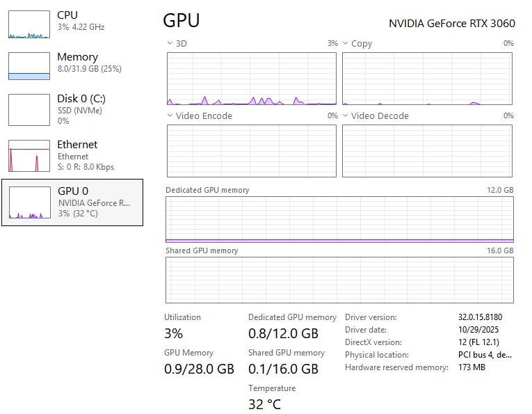Click the 3D utilization graph
532x414 pixels.
(252, 78)
